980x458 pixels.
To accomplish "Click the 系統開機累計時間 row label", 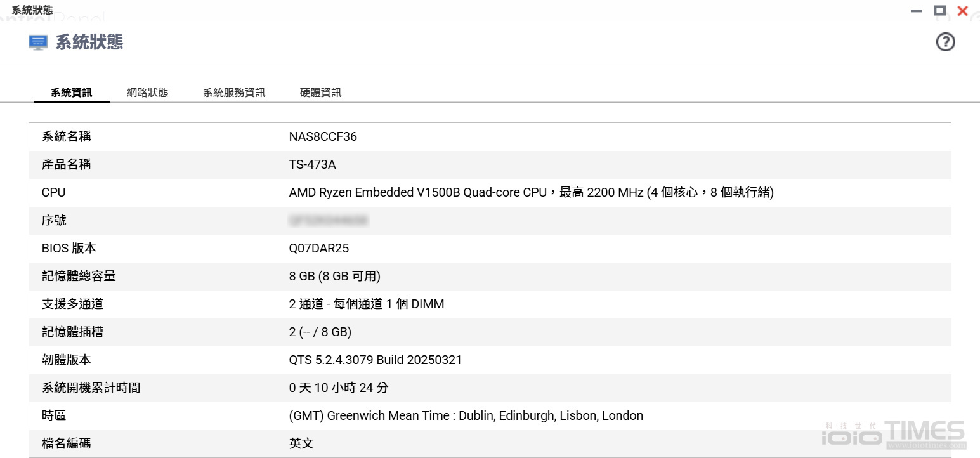I will tap(91, 388).
